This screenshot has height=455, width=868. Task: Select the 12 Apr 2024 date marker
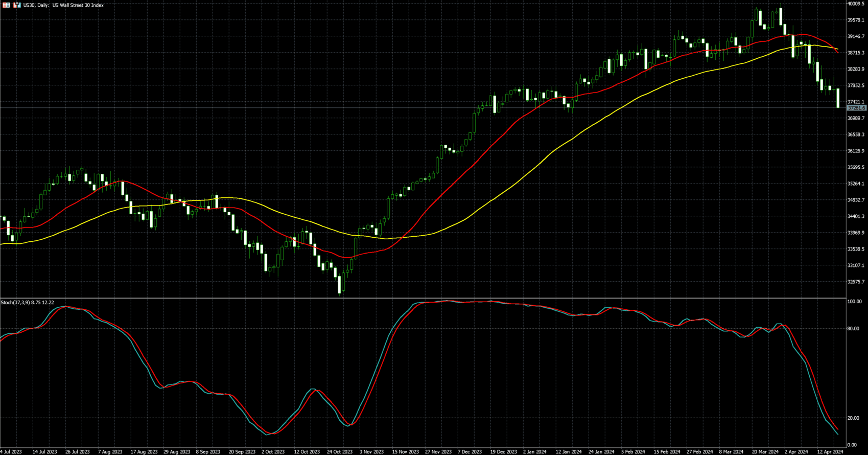[x=830, y=451]
